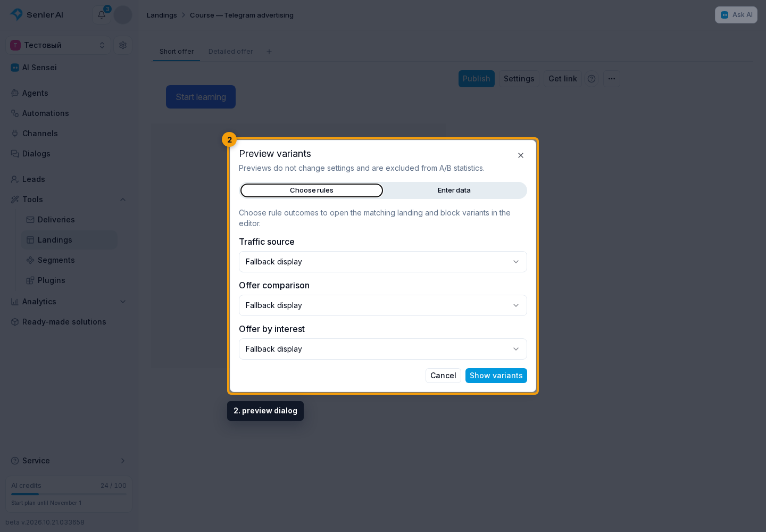The image size is (766, 532).
Task: Open Segments under Tools
Action: (69, 260)
